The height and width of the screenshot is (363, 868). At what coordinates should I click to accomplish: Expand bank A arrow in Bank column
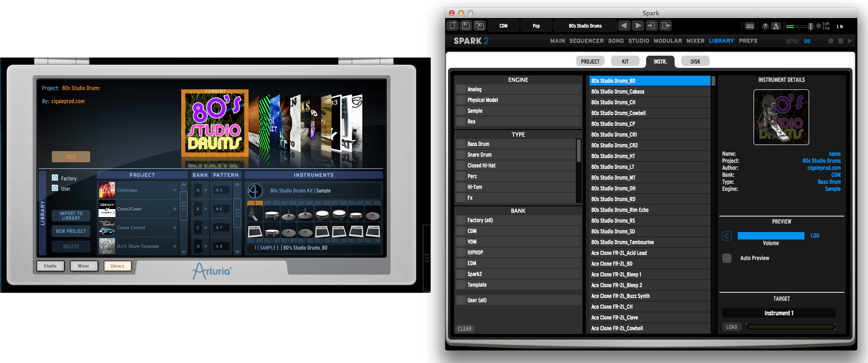pyautogui.click(x=206, y=190)
